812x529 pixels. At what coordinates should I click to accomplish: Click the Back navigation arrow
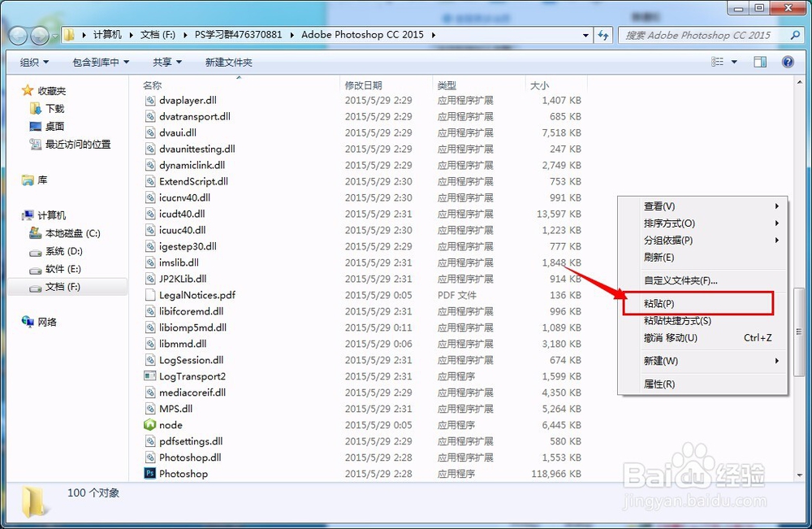click(18, 35)
